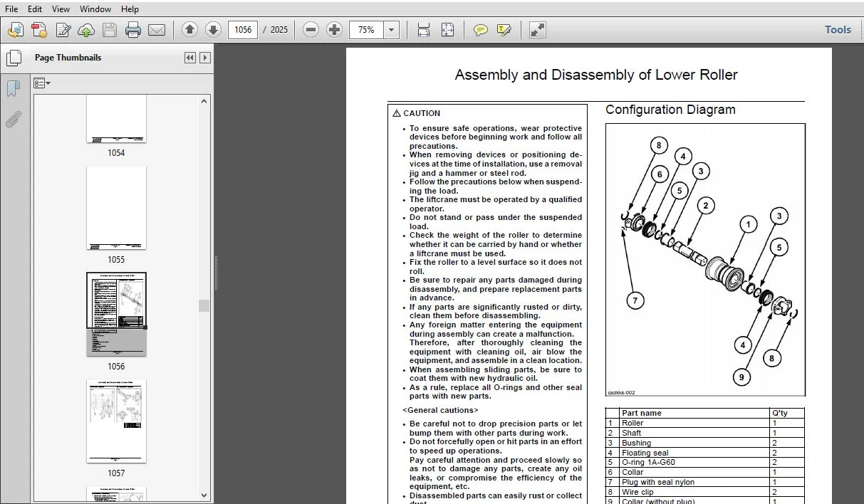864x504 pixels.
Task: Zoom out with the minus button
Action: (x=311, y=30)
